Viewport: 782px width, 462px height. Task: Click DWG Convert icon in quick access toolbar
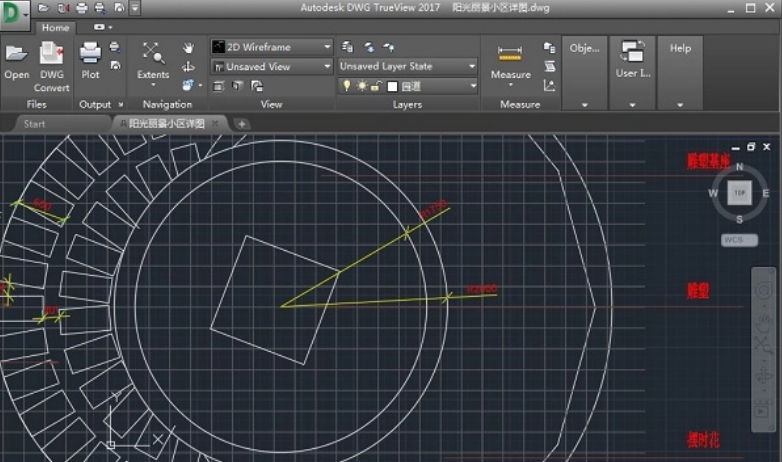point(63,8)
